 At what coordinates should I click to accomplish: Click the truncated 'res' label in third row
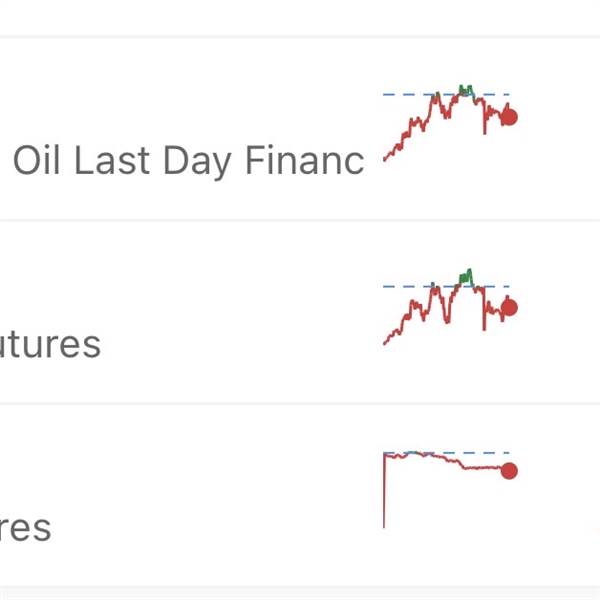[x=25, y=528]
